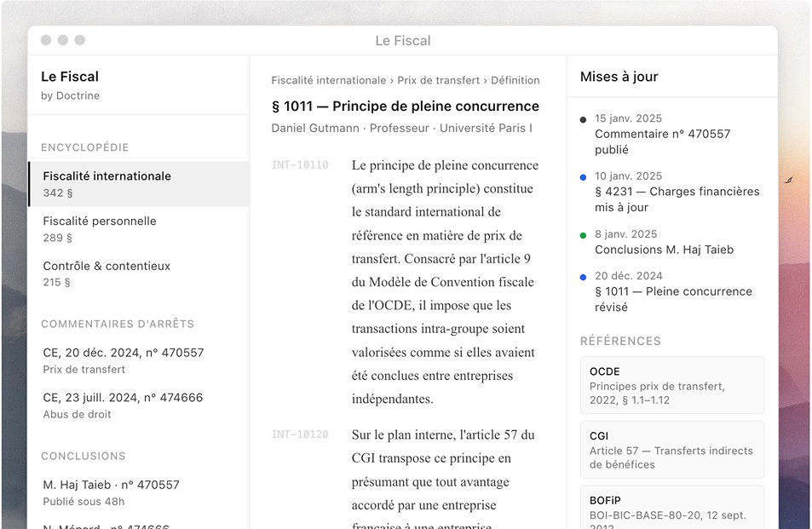Click the Définition breadcrumb

pos(515,80)
